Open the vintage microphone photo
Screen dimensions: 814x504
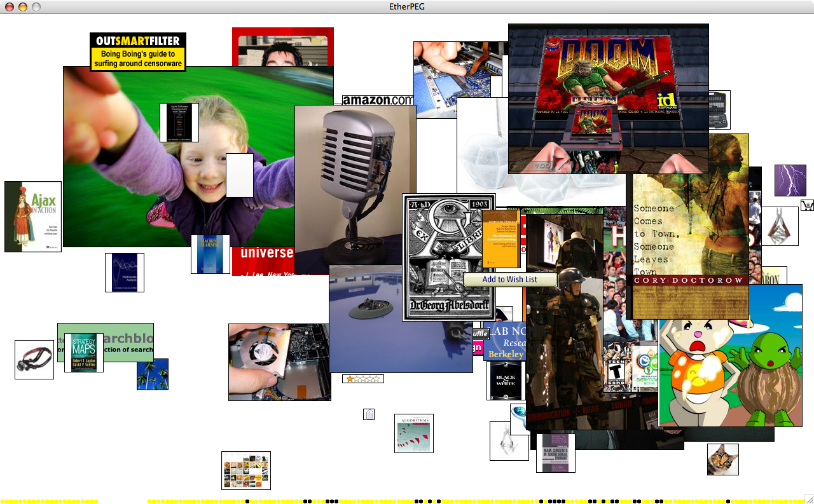point(355,184)
